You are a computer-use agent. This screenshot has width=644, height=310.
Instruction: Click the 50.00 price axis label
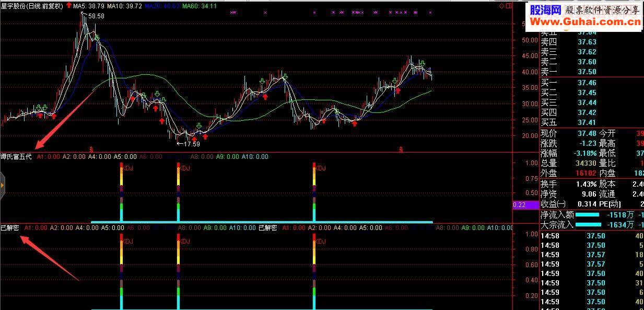tap(530, 40)
